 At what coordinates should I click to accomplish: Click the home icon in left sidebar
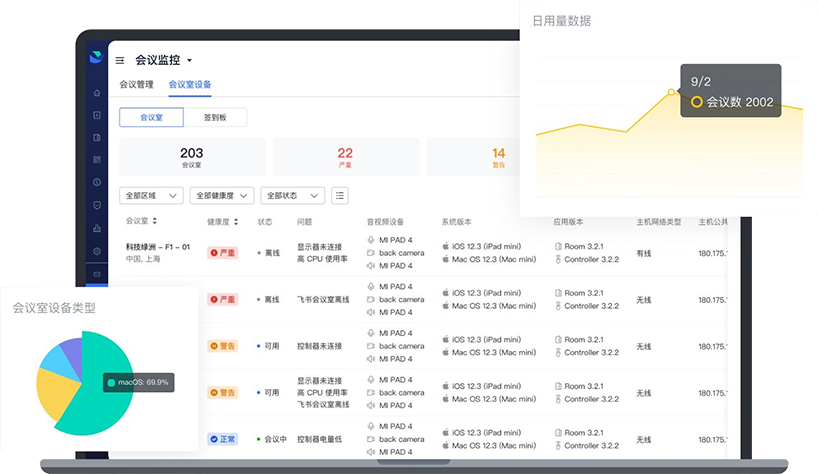[96, 93]
